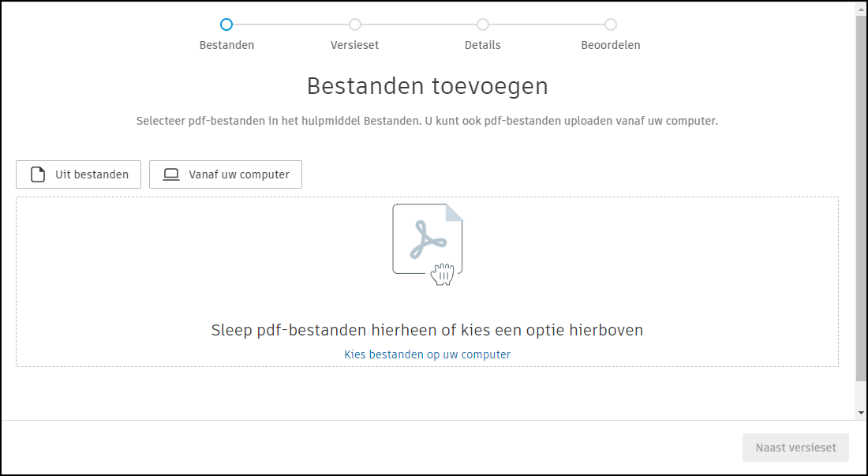868x476 pixels.
Task: Click the Beoordelen step circle
Action: click(610, 24)
